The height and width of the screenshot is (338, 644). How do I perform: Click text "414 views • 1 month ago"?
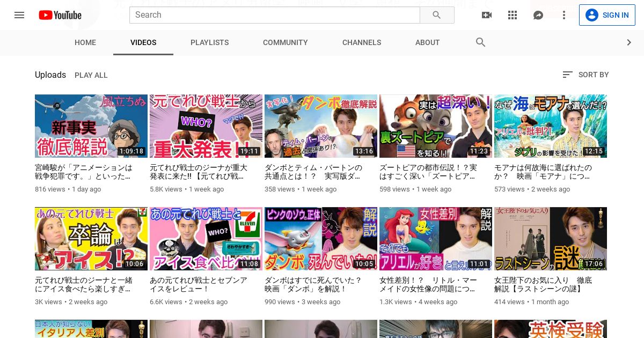532,302
